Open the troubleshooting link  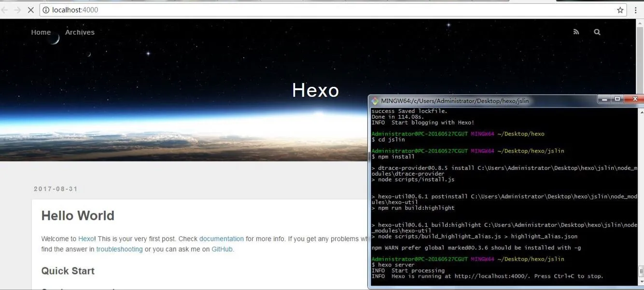(x=119, y=249)
